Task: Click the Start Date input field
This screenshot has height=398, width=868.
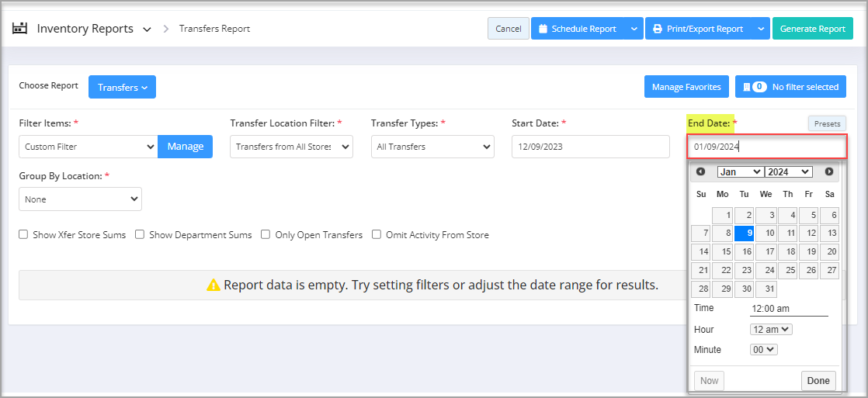Action: [591, 147]
